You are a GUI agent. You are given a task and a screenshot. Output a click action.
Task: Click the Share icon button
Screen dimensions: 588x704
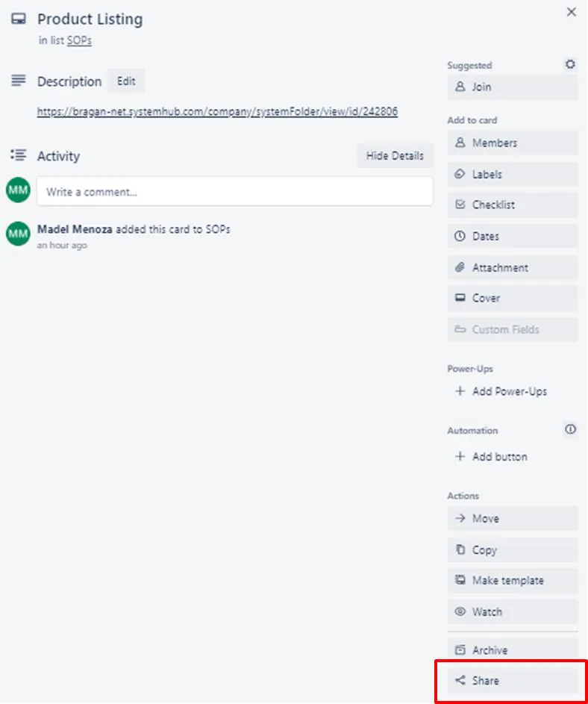click(513, 681)
